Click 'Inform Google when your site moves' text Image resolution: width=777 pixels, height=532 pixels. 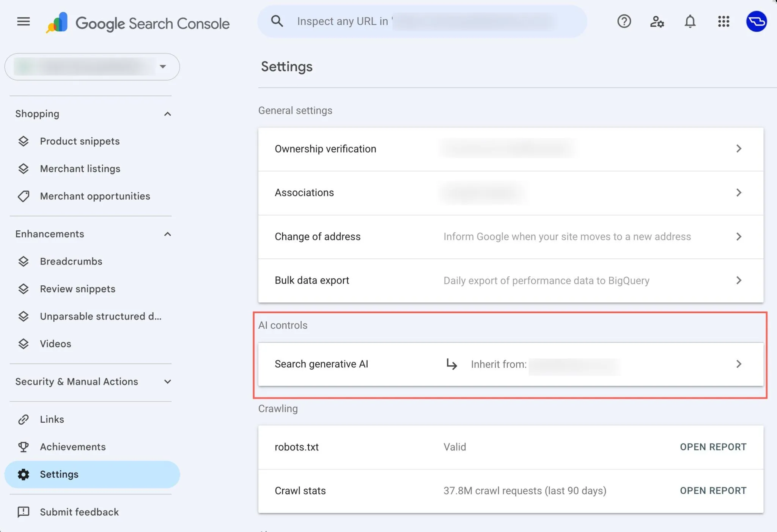(x=567, y=237)
